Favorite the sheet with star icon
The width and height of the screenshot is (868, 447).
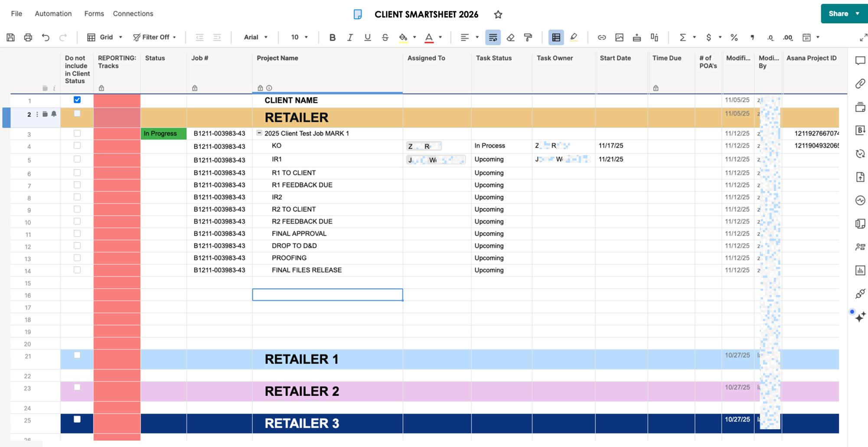[498, 15]
